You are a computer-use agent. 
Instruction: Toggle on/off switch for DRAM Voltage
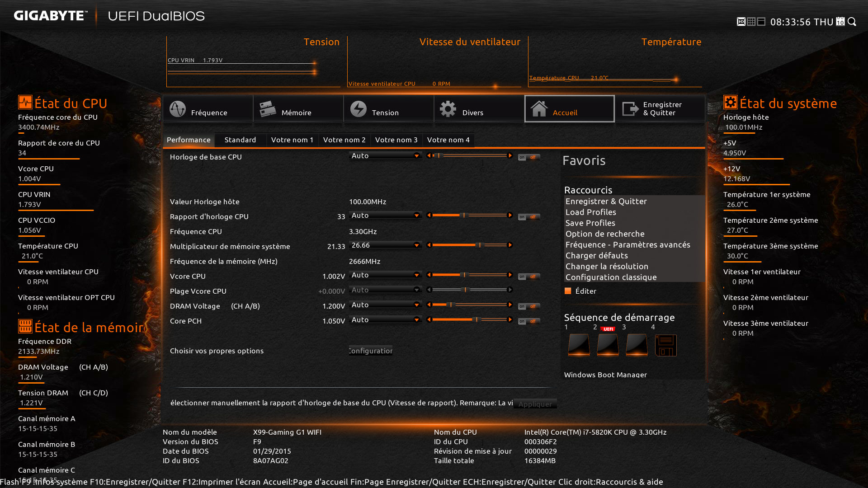coord(529,306)
